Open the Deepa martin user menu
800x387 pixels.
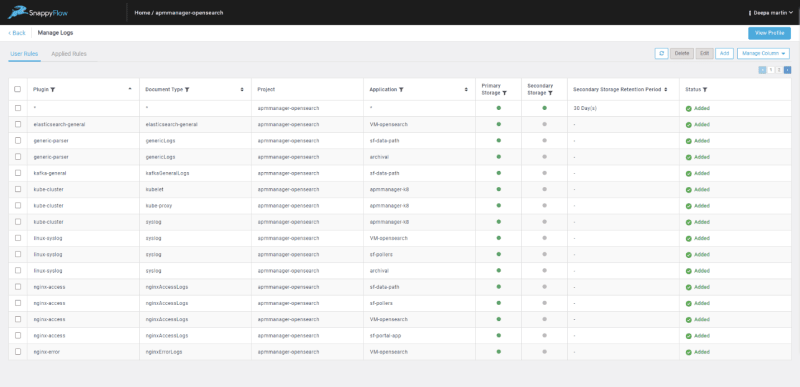(770, 13)
